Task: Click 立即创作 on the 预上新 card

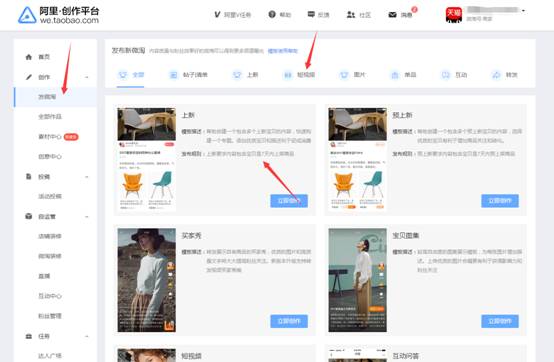Action: pyautogui.click(x=500, y=201)
